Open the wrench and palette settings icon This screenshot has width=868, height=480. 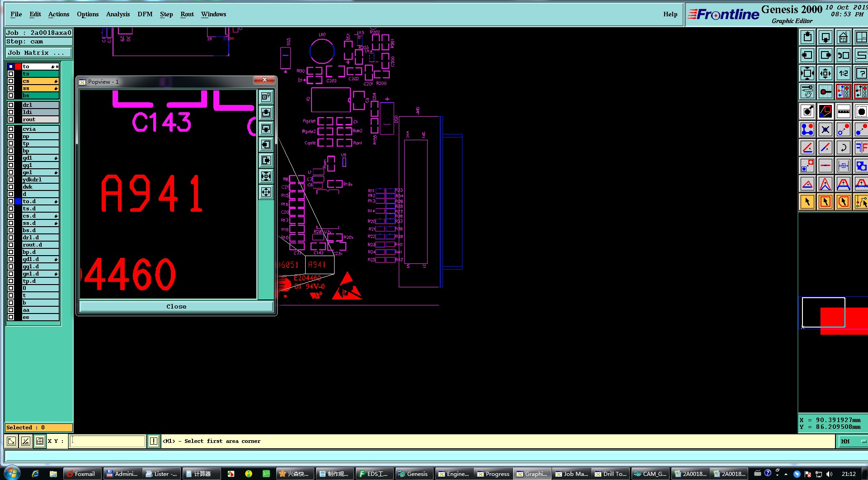click(807, 91)
